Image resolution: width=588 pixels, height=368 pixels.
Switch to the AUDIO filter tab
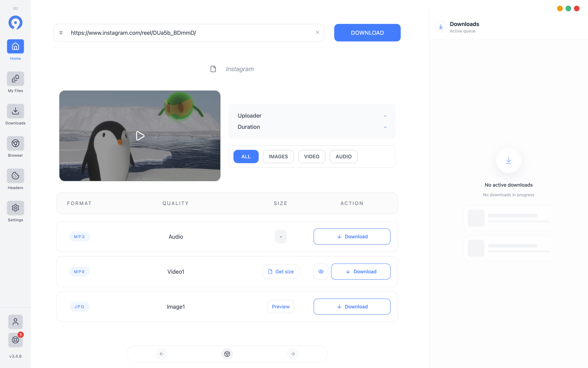343,156
